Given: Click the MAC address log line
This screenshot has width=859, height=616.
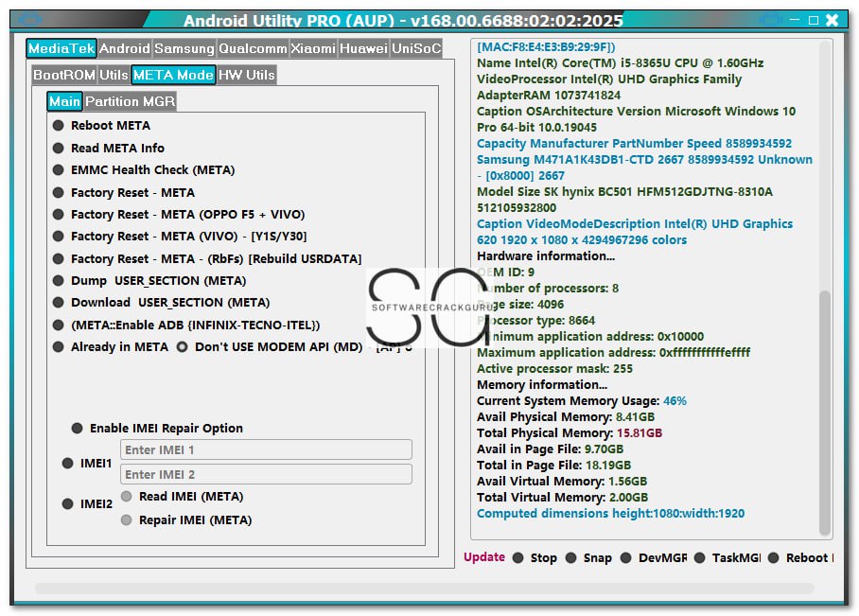Looking at the screenshot, I should 546,47.
